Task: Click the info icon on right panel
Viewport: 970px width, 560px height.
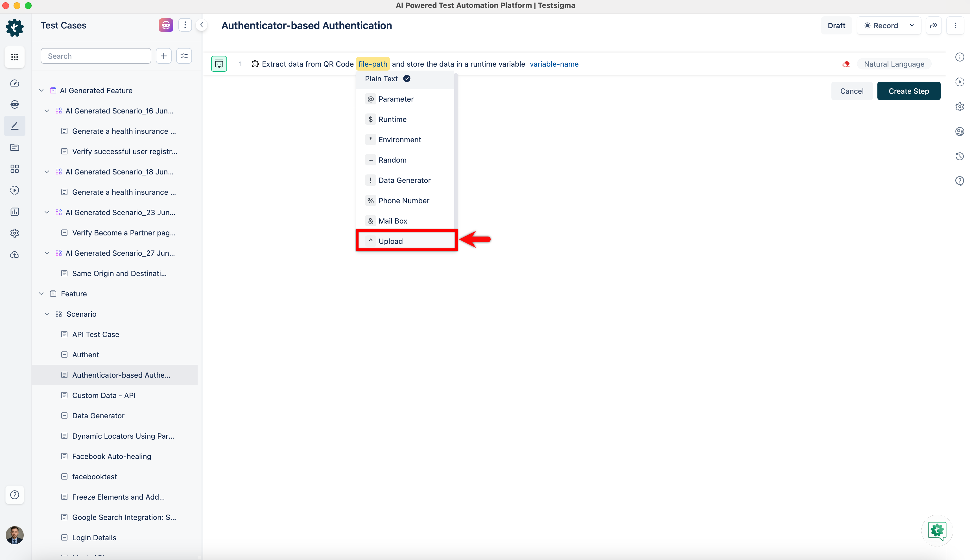Action: [960, 57]
